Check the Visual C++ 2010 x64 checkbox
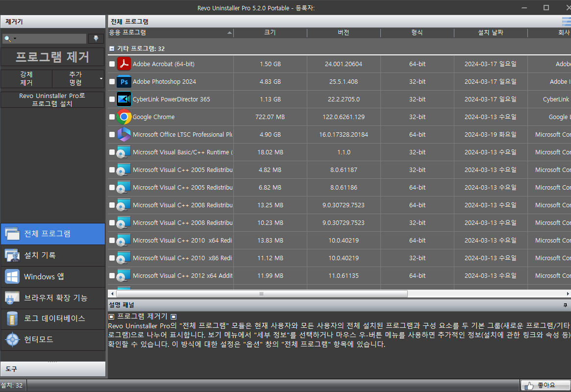This screenshot has width=571, height=392. click(112, 241)
